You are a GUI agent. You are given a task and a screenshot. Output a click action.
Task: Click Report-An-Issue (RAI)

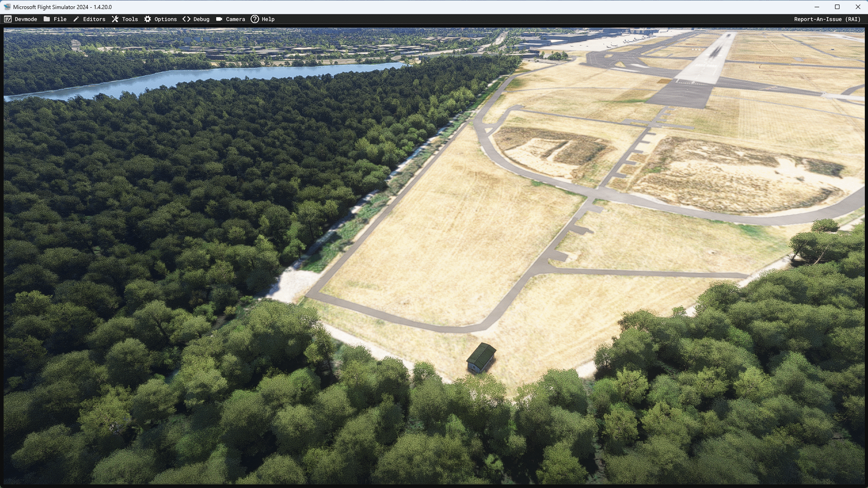point(828,19)
